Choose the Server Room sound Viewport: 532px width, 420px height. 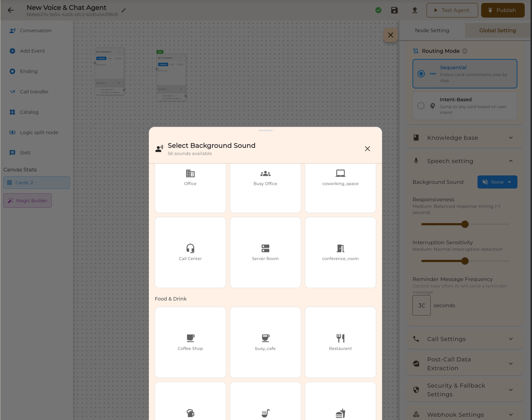tap(265, 253)
